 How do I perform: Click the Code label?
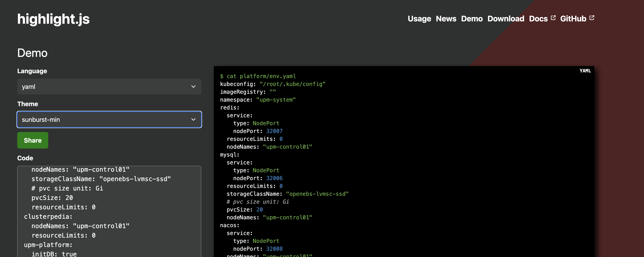25,158
